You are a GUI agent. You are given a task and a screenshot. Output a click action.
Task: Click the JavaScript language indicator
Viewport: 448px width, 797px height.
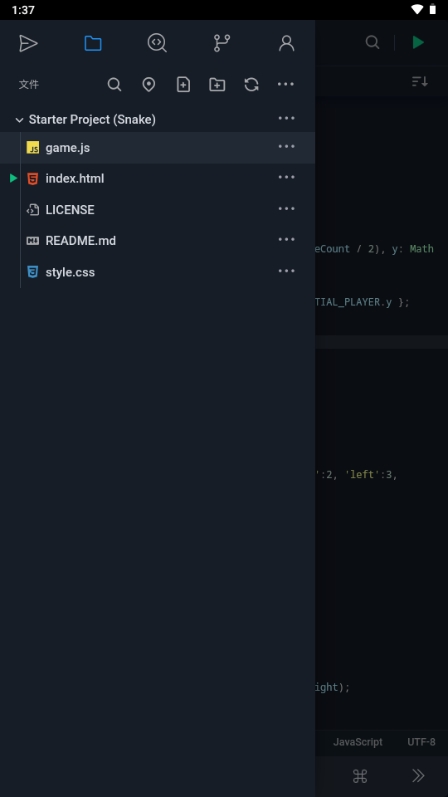[357, 742]
